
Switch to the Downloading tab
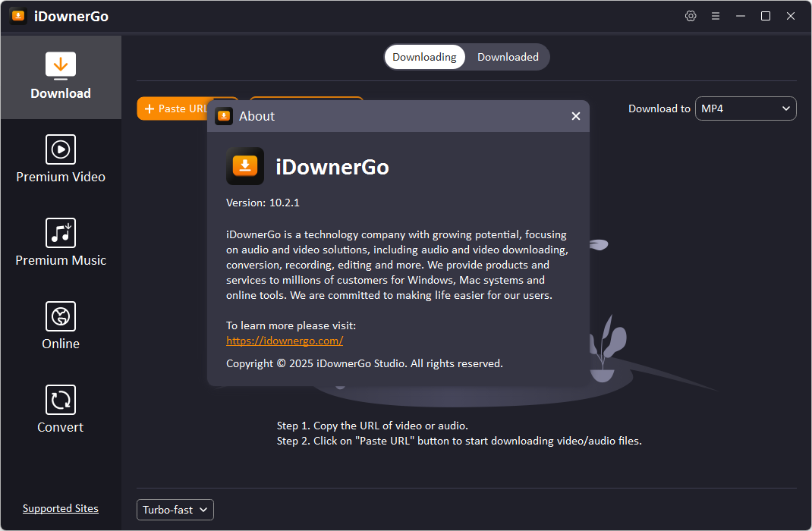tap(424, 57)
